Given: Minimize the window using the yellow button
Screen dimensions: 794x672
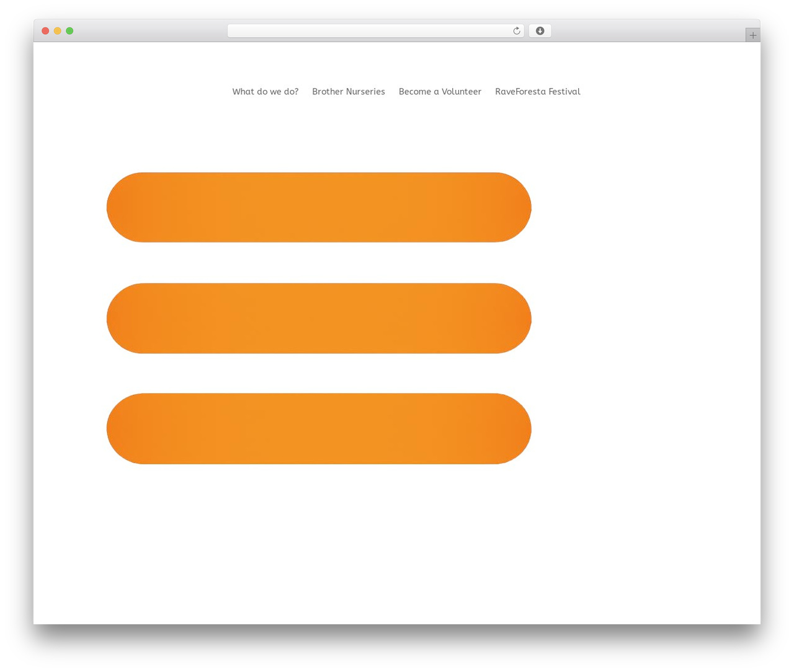Looking at the screenshot, I should point(57,31).
